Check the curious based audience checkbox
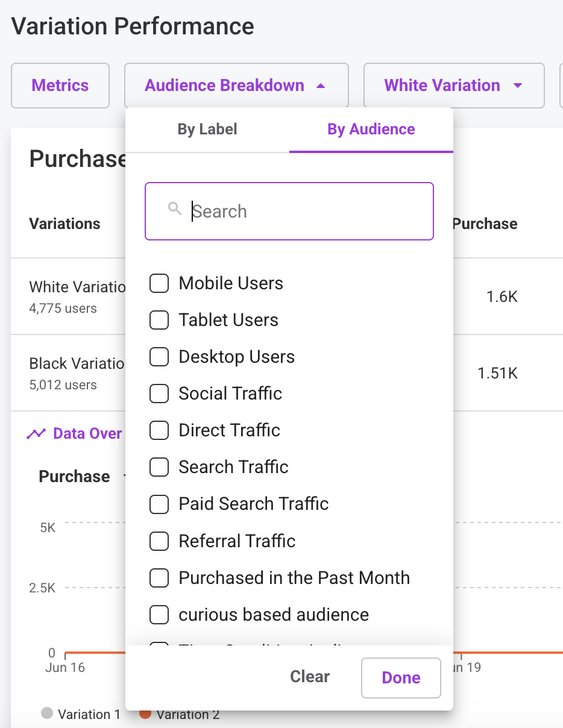Viewport: 563px width, 728px height. point(159,615)
